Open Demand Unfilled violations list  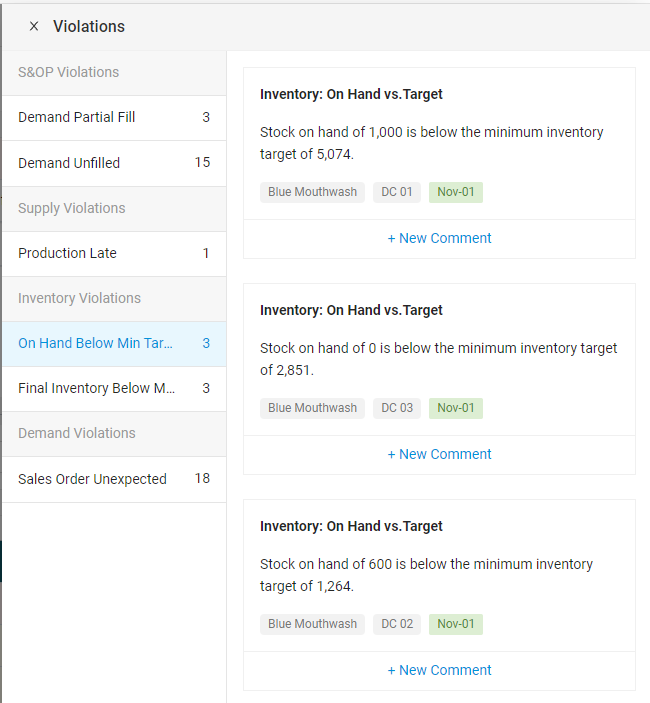point(113,163)
